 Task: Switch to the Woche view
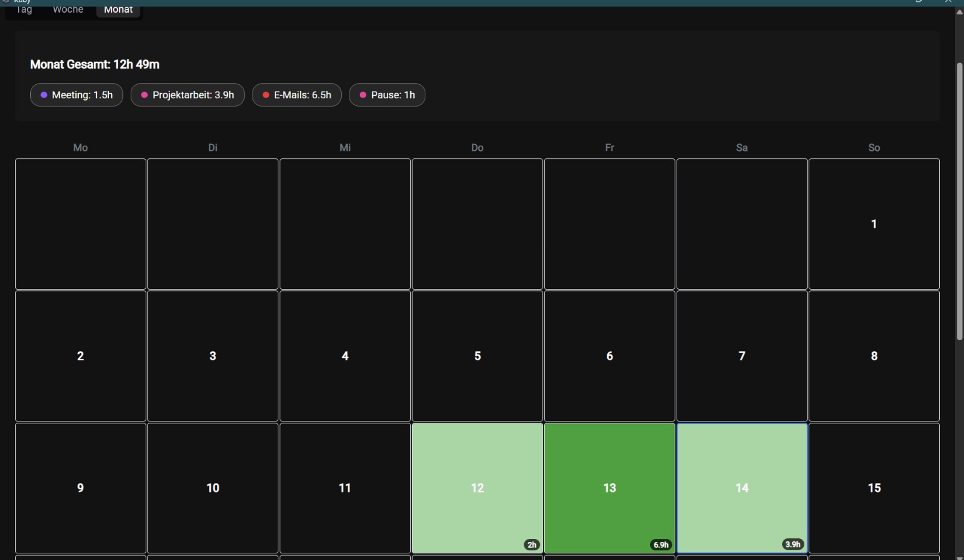[x=67, y=9]
